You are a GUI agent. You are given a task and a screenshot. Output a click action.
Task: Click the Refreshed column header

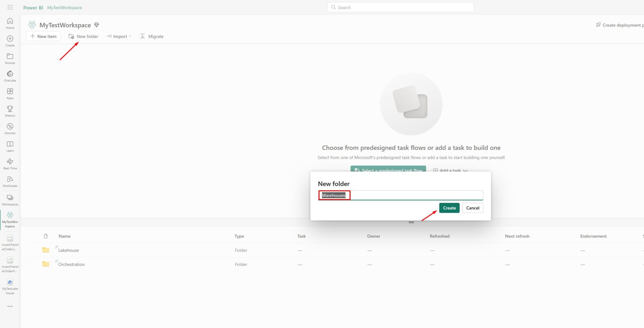(x=439, y=236)
